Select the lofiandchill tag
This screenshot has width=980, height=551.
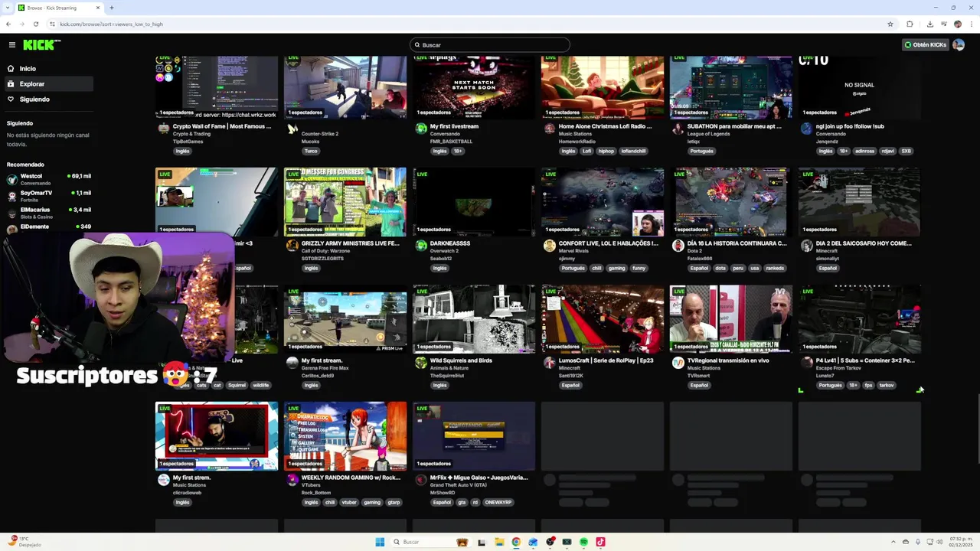click(x=633, y=152)
